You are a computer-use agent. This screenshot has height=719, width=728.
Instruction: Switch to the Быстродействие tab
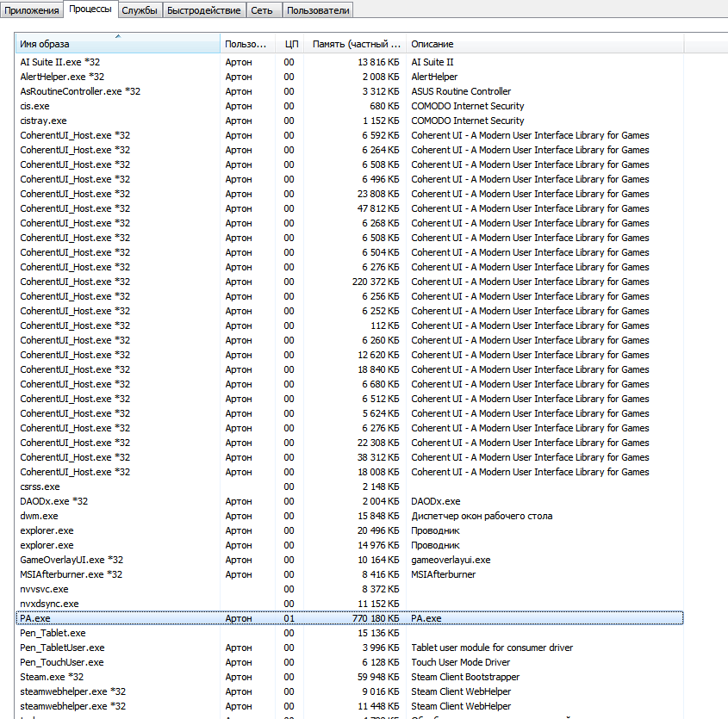click(x=205, y=10)
